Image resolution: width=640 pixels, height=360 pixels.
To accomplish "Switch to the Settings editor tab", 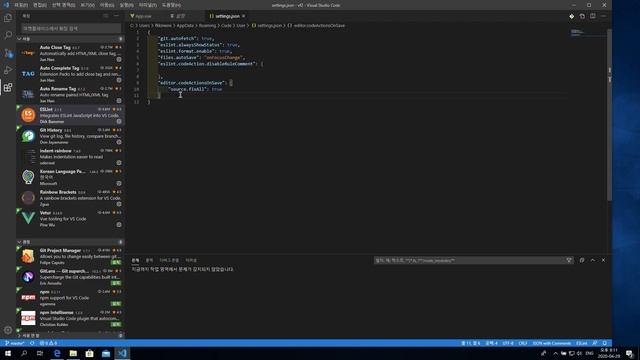I will click(180, 16).
